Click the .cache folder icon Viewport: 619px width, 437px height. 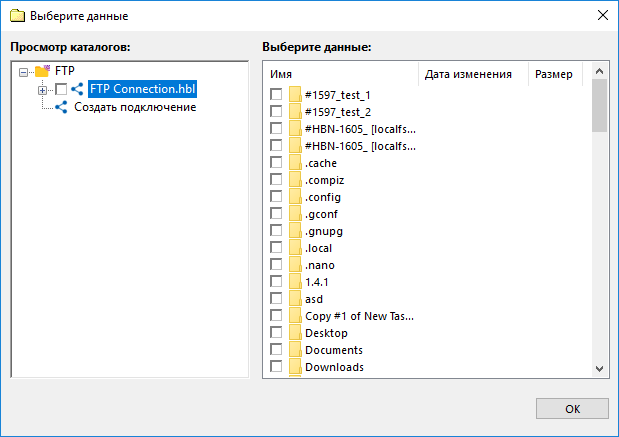pos(295,163)
